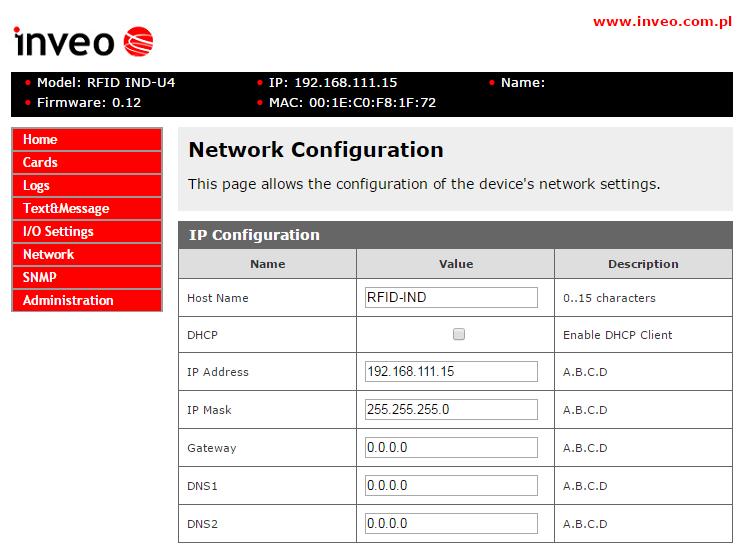Open I/O Settings page
The image size is (747, 546).
click(x=87, y=232)
